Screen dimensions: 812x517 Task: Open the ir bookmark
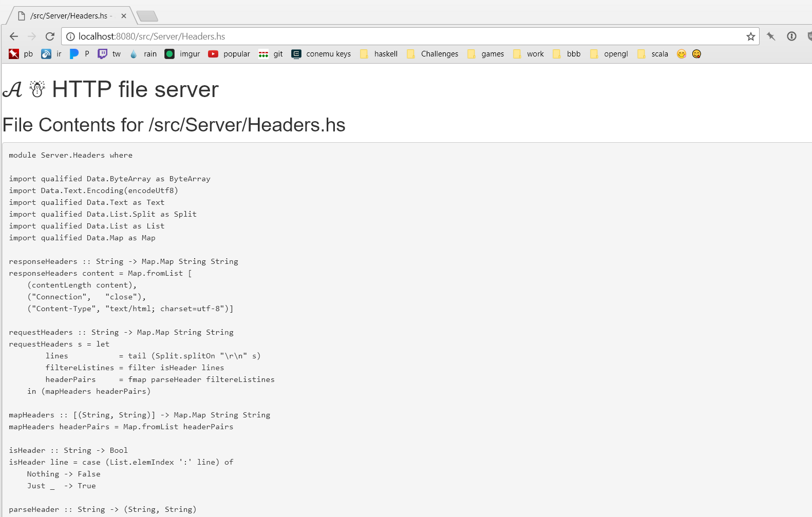click(51, 54)
